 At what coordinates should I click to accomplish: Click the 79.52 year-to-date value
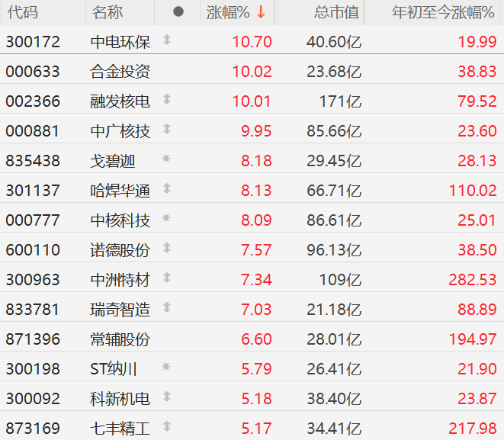477,101
